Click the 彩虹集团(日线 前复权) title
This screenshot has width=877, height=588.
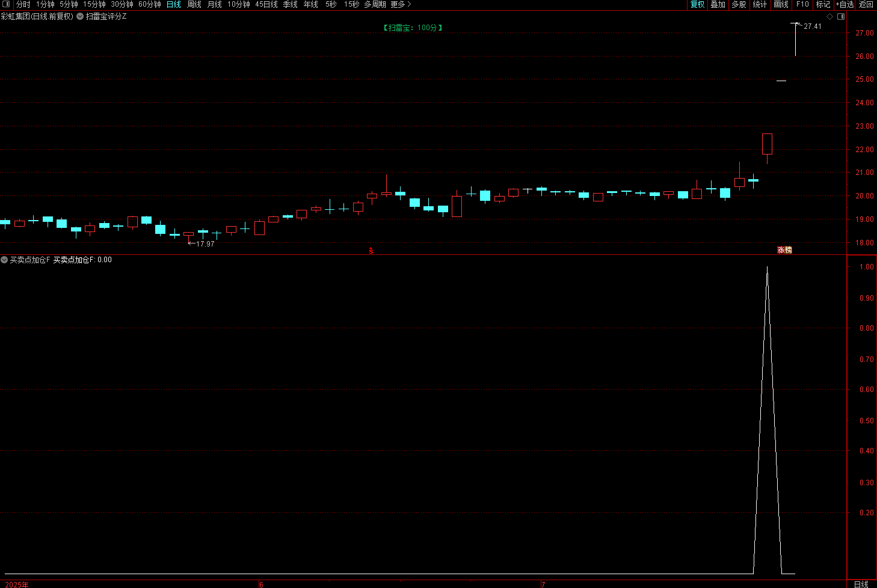[37, 16]
